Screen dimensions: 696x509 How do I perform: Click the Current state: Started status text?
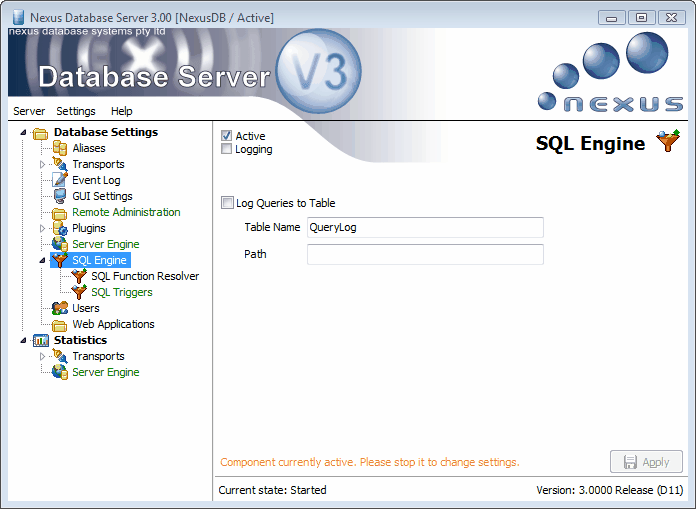point(273,490)
